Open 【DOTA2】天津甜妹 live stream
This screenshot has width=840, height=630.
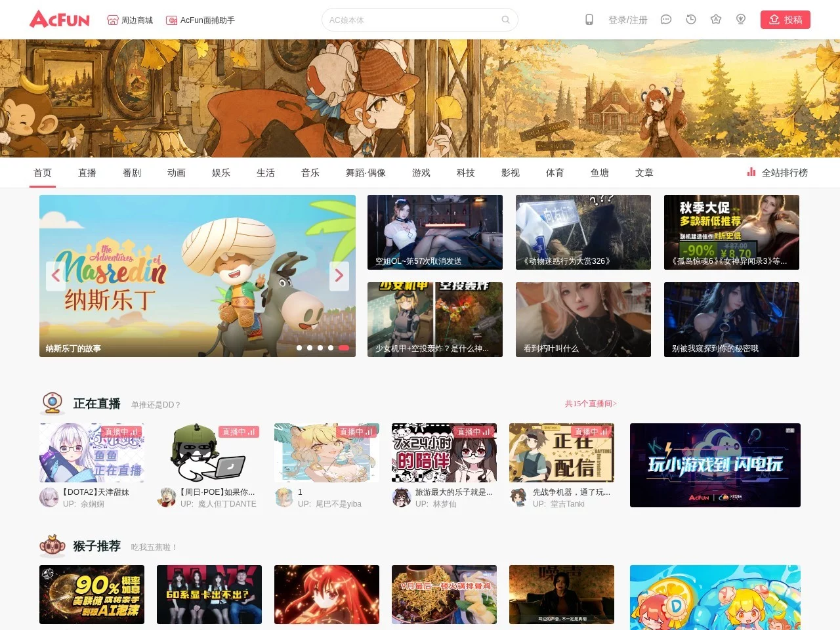[92, 453]
